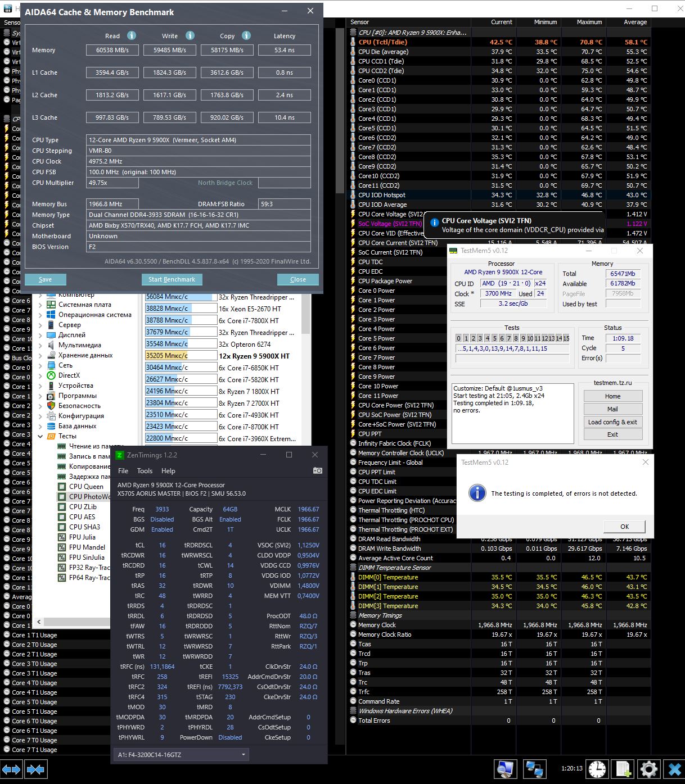Viewport: 685px width, 784px height.
Task: Click test number 0 box in TestMem5
Action: point(459,338)
